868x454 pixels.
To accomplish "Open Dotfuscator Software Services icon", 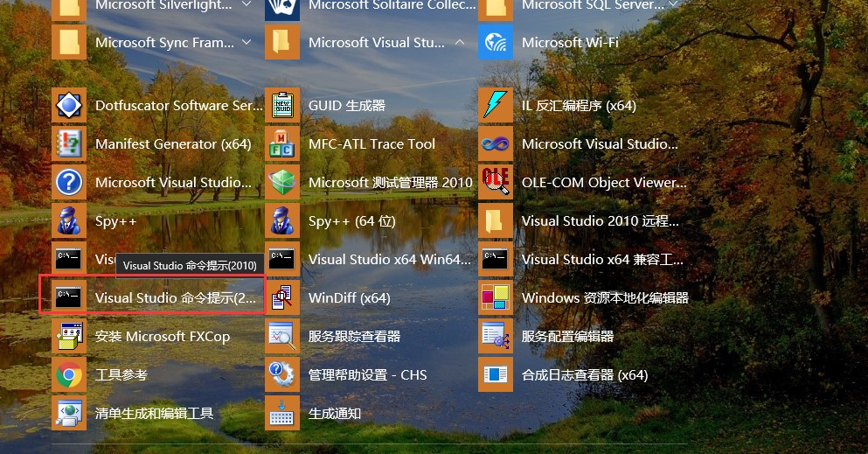I will [69, 105].
